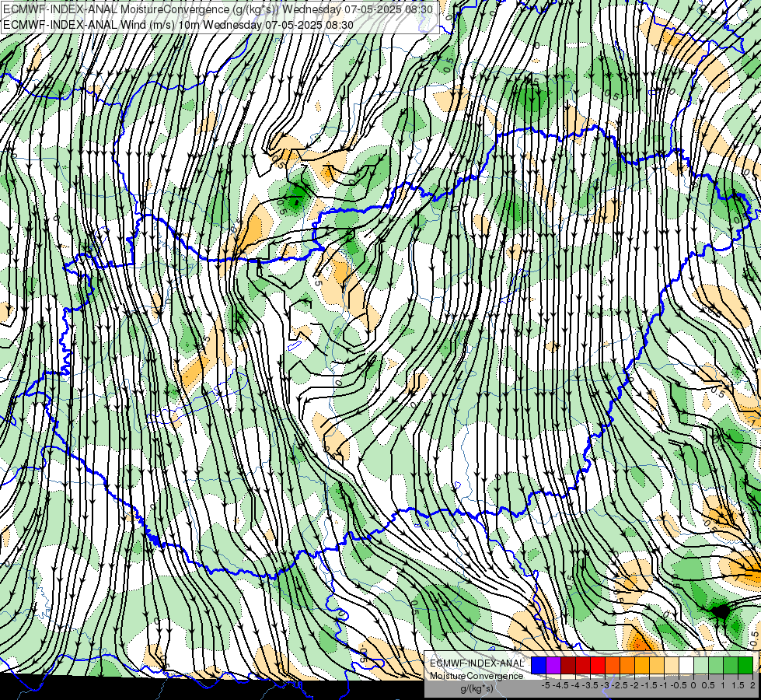
Task: Click the '-4' legend tick label
Action: (x=575, y=685)
